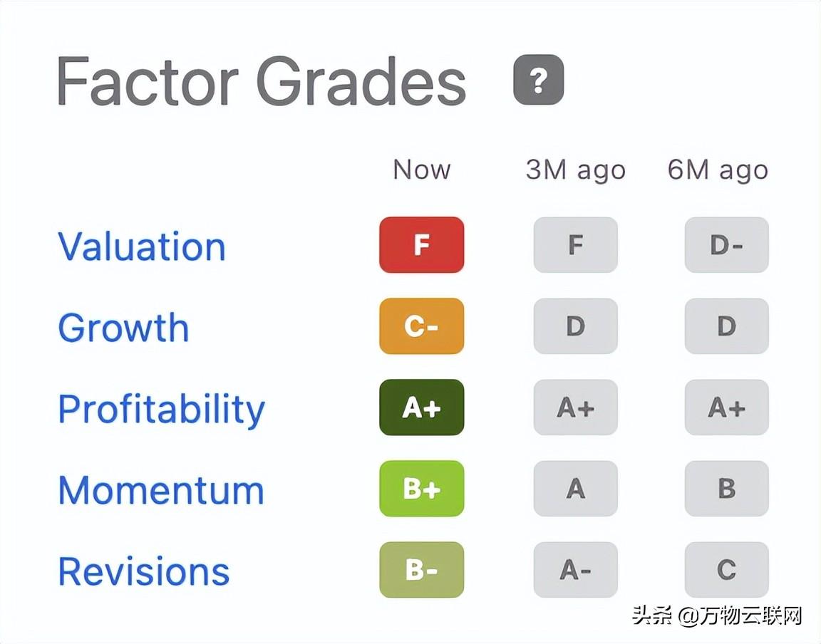Click Revisions C grade from 6M ago
The width and height of the screenshot is (821, 644).
click(x=727, y=570)
